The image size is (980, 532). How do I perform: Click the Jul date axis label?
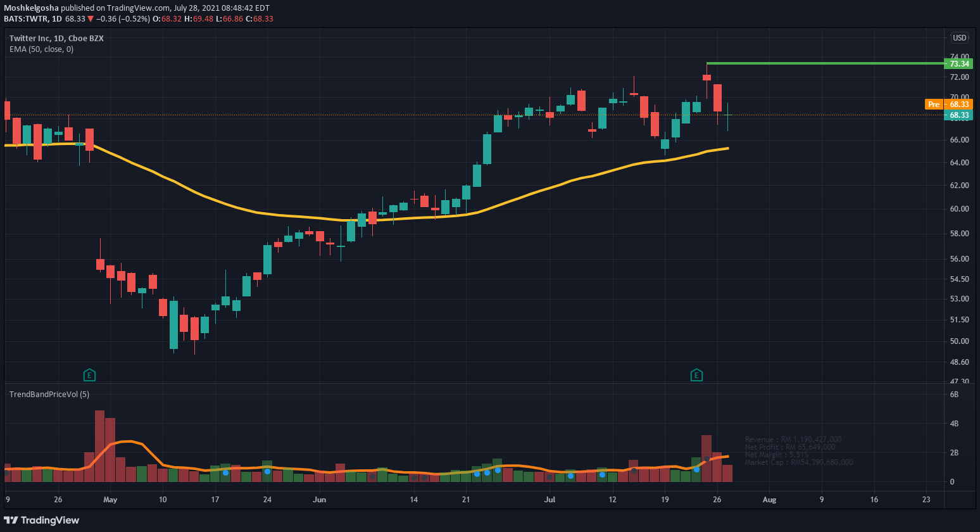pos(550,500)
